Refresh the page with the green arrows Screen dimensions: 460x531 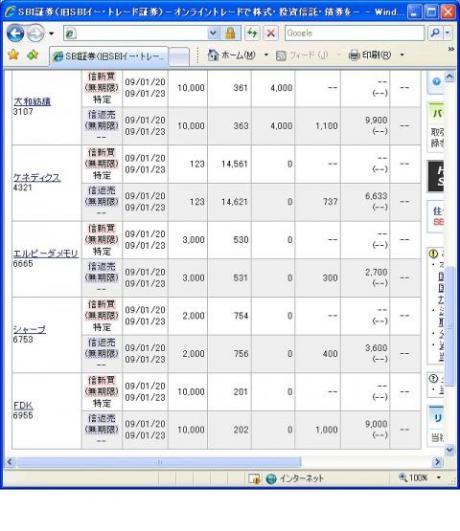point(252,33)
